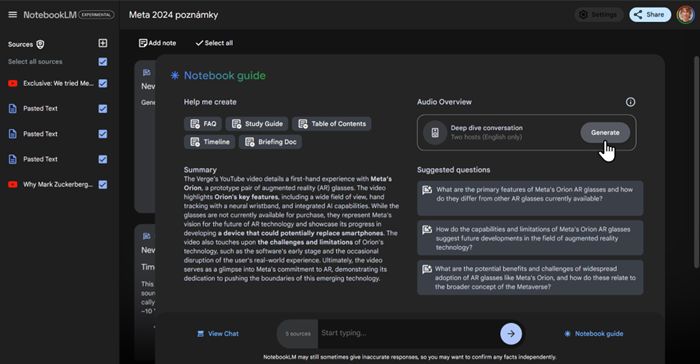Uncheck second Pasted Text source checkbox
Screen dimensions: 700x364
click(103, 134)
